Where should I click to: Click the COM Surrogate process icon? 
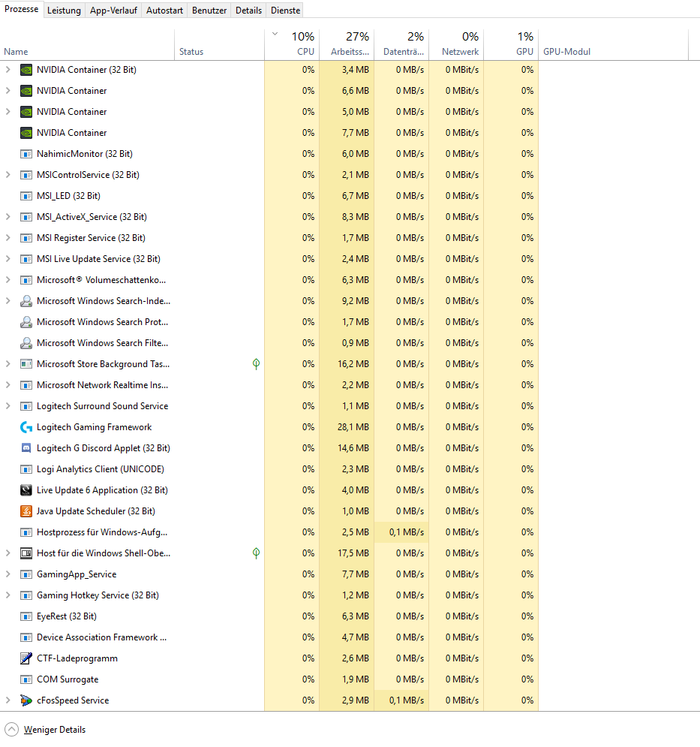[26, 679]
